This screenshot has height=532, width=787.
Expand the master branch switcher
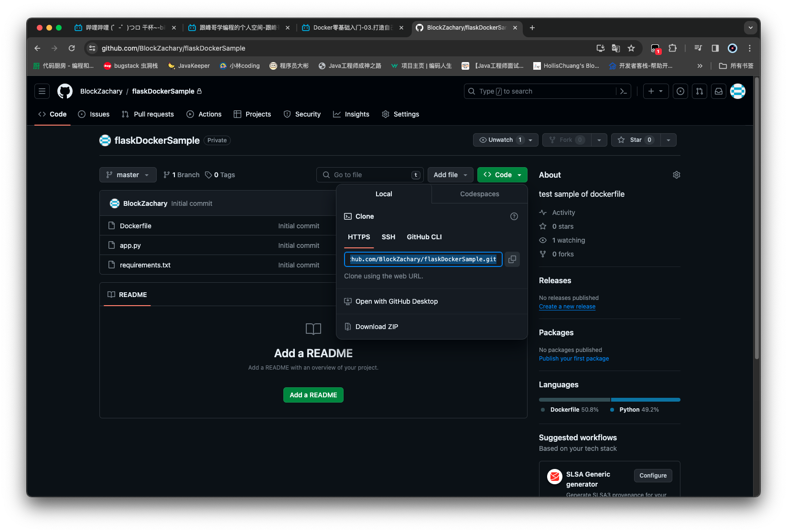click(128, 175)
